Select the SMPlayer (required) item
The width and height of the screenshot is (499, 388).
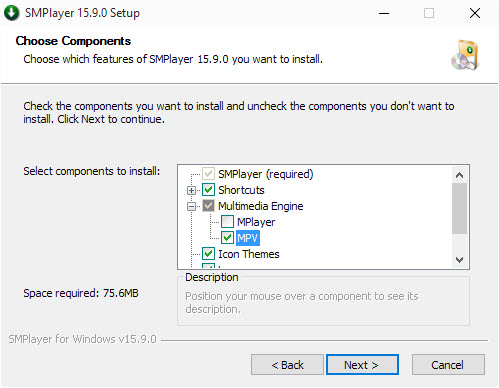pos(266,174)
